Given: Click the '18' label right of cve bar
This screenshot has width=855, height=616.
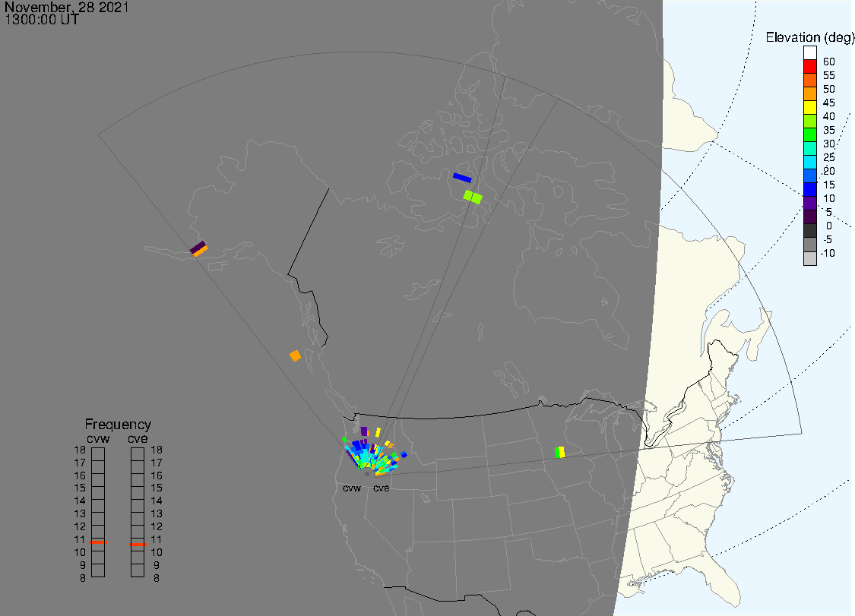Looking at the screenshot, I should point(157,450).
